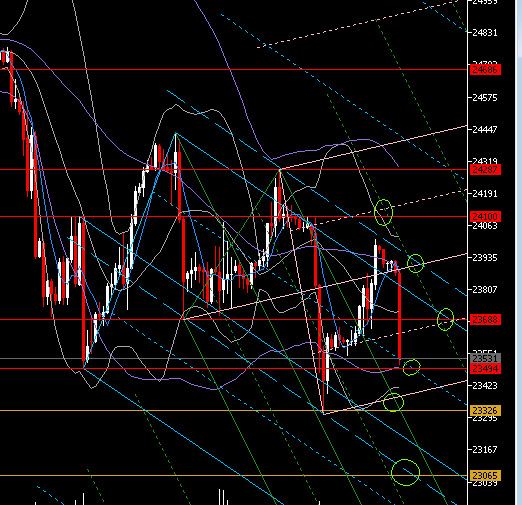The height and width of the screenshot is (505, 522).
Task: Click the orange 23326 price label
Action: point(485,411)
